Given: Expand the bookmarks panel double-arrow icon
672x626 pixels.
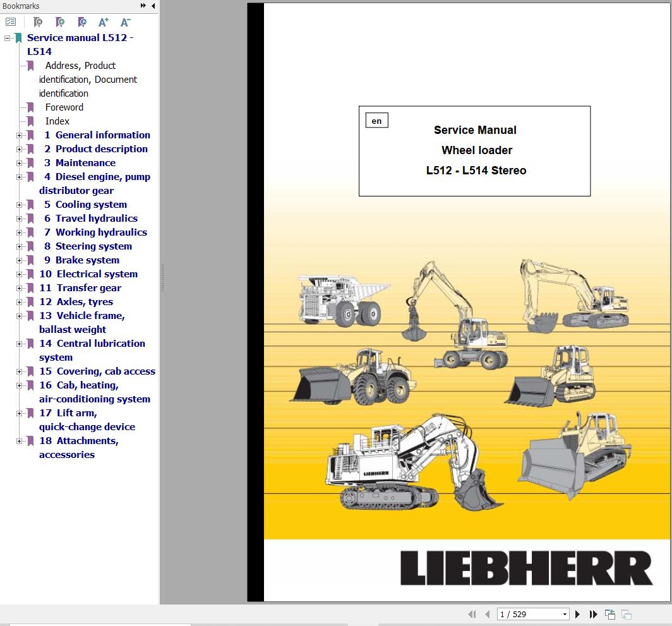Looking at the screenshot, I should pos(143,6).
